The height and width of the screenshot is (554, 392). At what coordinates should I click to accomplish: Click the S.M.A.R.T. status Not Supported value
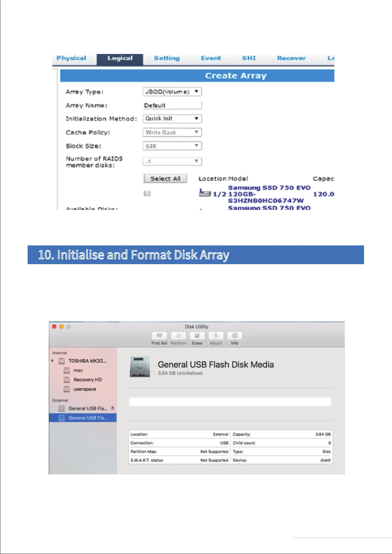coord(214,460)
